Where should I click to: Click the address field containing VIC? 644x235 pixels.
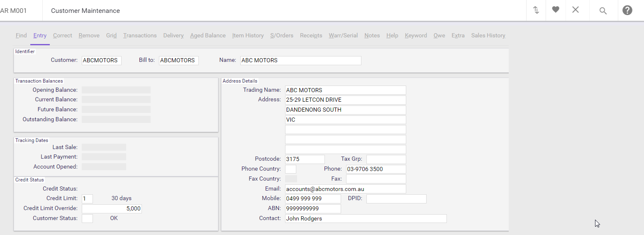point(346,120)
